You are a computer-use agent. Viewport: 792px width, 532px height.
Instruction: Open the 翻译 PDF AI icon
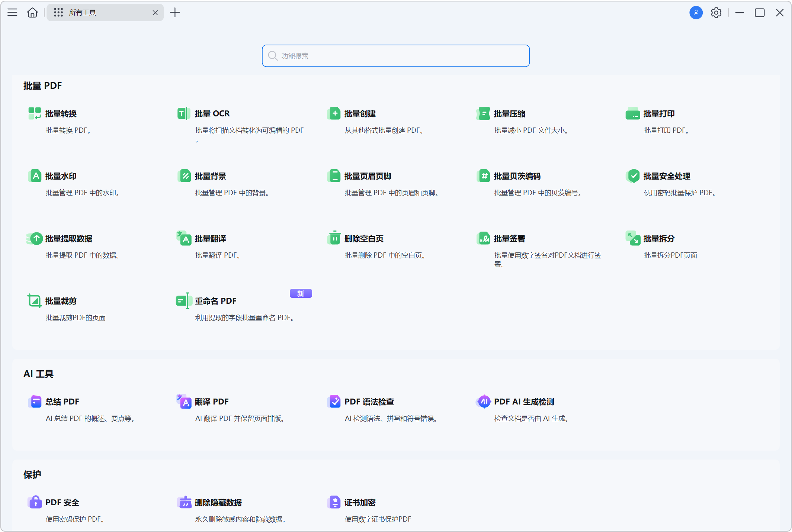184,402
